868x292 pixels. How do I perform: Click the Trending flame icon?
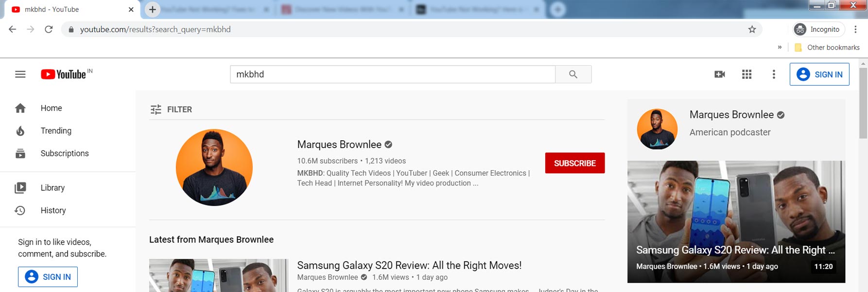coord(20,131)
